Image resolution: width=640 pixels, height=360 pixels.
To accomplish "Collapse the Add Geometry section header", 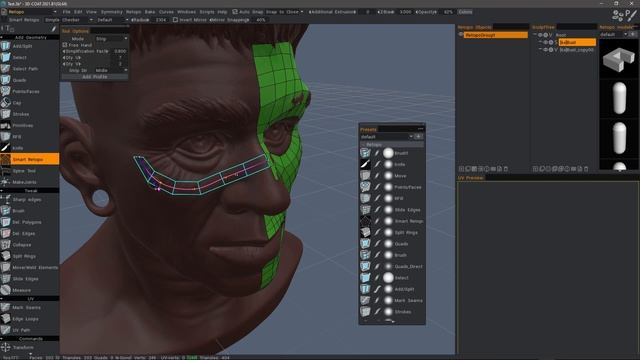I will tap(29, 37).
